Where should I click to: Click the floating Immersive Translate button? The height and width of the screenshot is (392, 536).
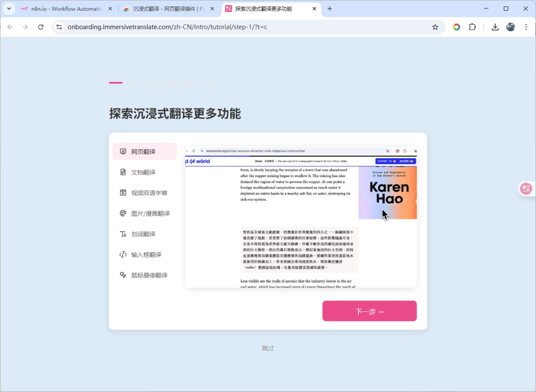526,189
